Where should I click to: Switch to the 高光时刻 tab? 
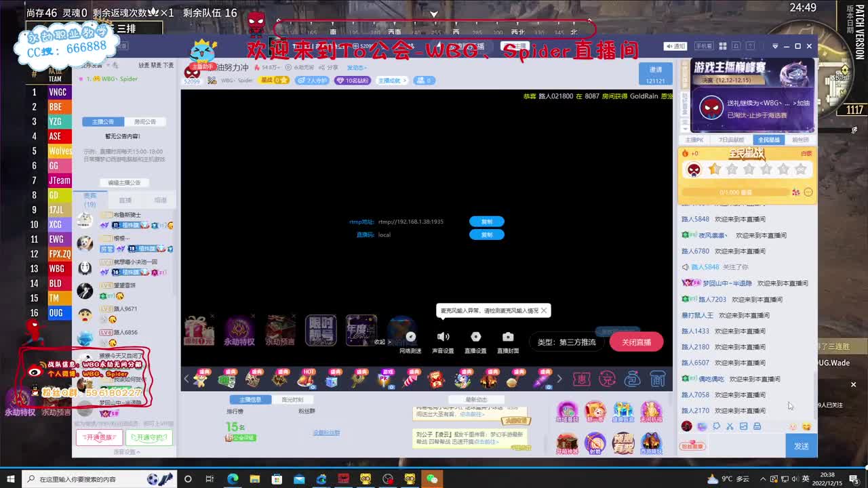coord(292,400)
